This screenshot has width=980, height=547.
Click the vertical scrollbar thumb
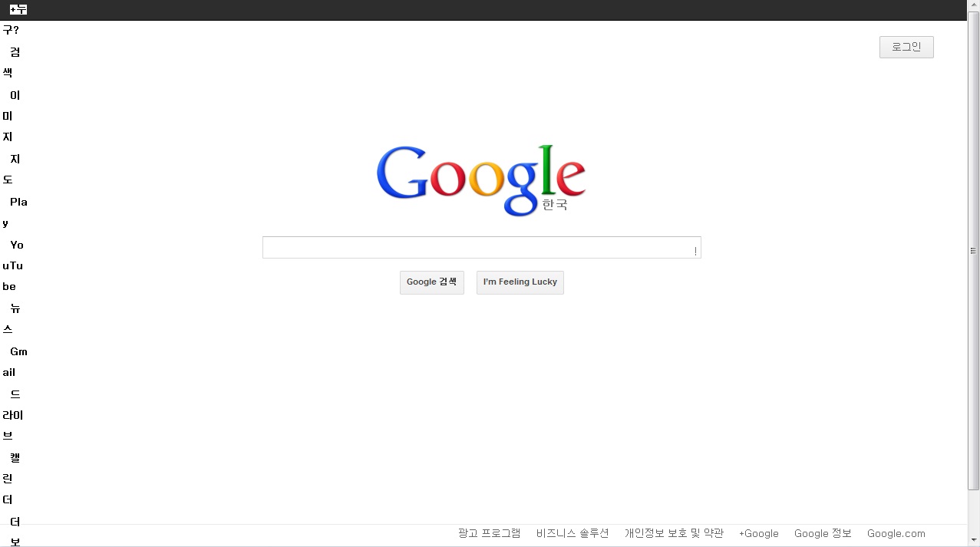(973, 251)
